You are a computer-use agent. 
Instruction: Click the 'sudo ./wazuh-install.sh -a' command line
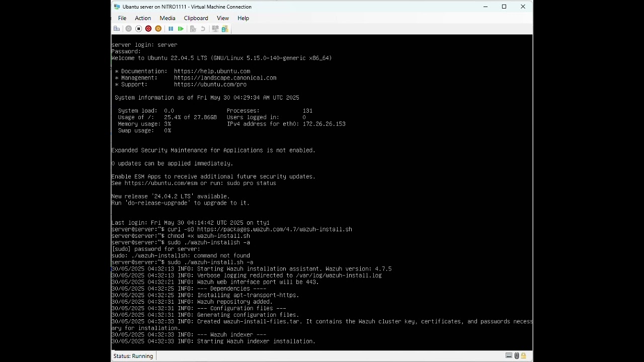pos(182,262)
